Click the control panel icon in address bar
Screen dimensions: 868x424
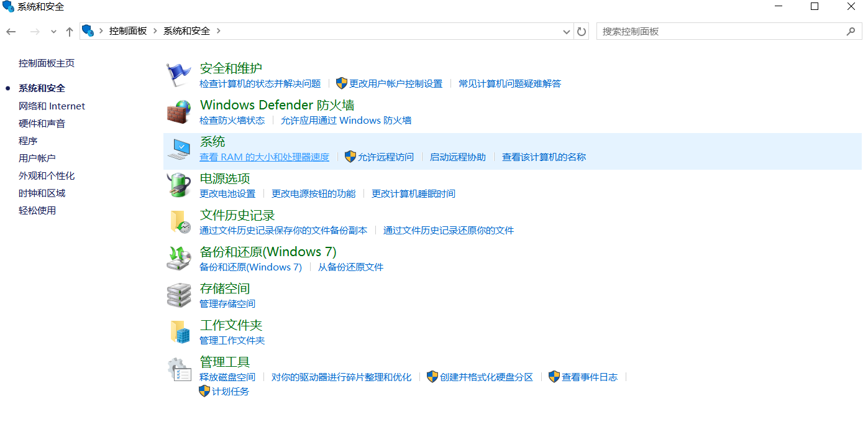click(x=88, y=30)
